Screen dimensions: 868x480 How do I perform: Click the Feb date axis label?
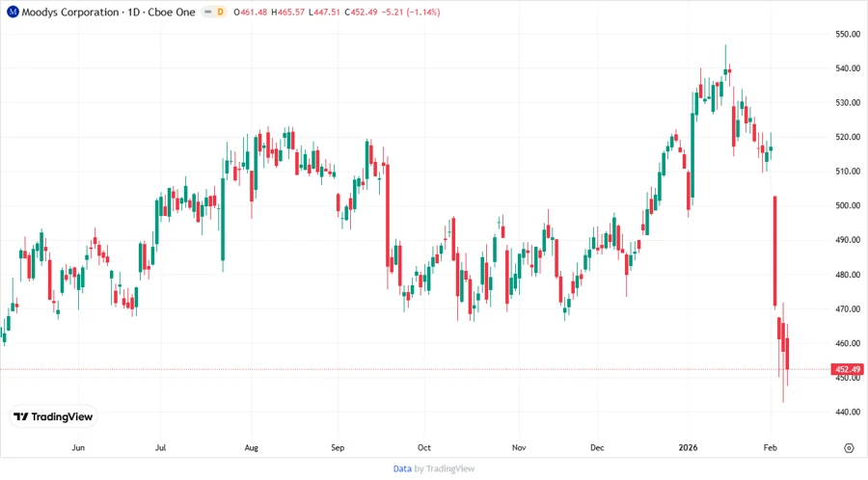770,447
